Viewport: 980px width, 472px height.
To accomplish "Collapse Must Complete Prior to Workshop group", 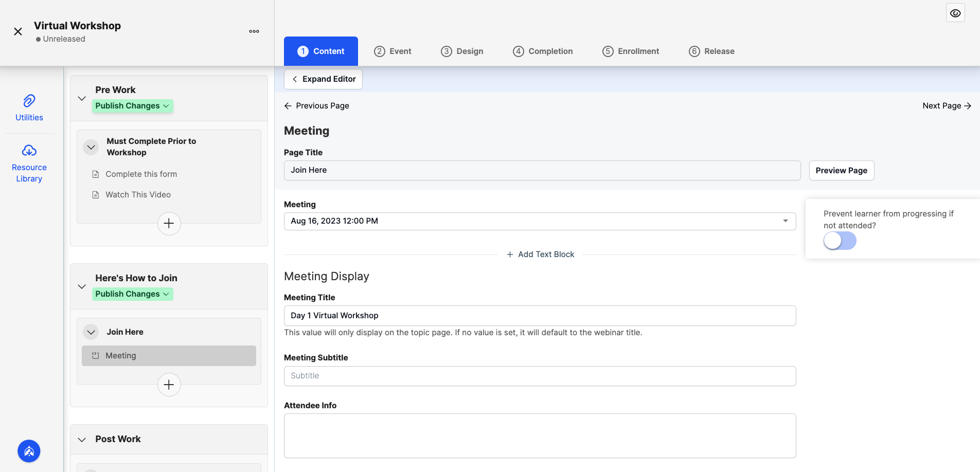I will click(91, 147).
